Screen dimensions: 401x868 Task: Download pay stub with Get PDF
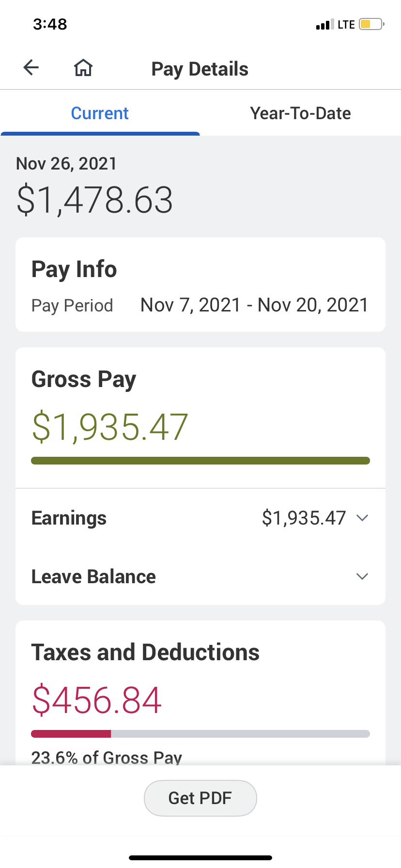(x=200, y=798)
